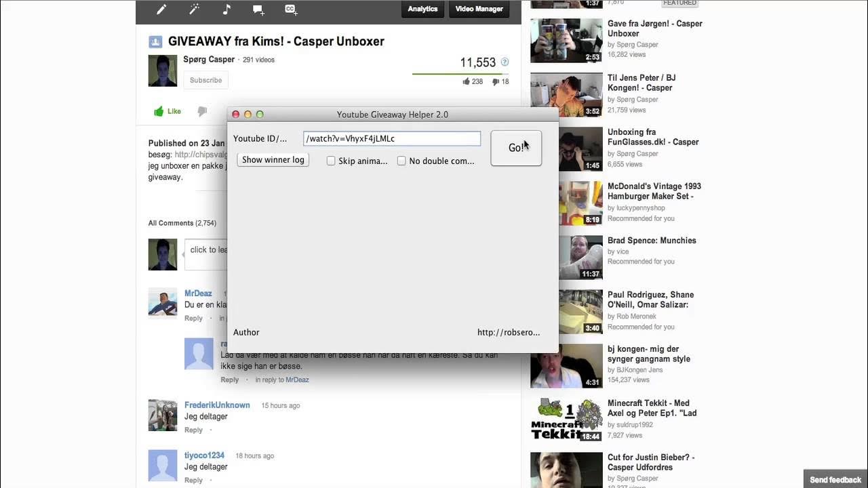Open the CC captions editor icon
The width and height of the screenshot is (868, 488).
point(291,9)
